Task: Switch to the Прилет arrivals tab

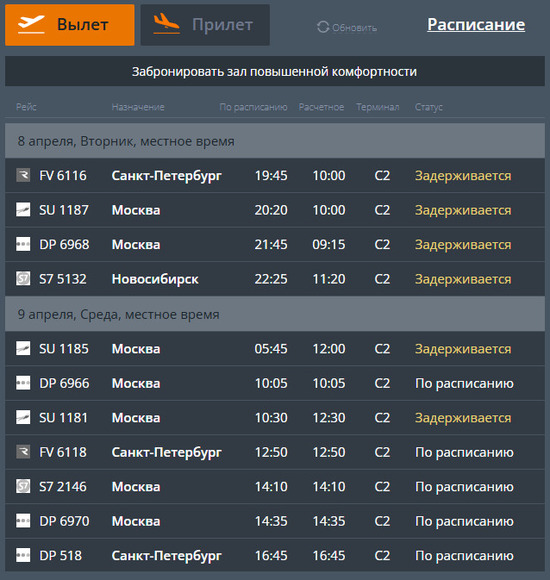Action: (205, 25)
